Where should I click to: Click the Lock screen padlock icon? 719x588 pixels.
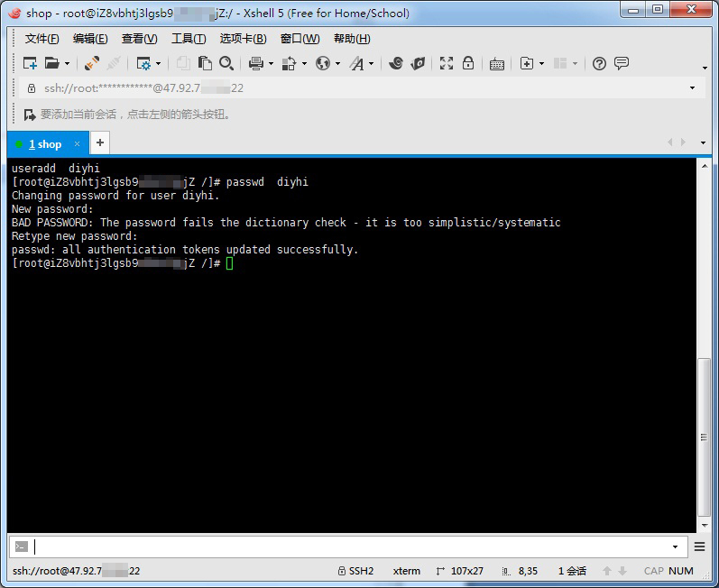pos(467,63)
